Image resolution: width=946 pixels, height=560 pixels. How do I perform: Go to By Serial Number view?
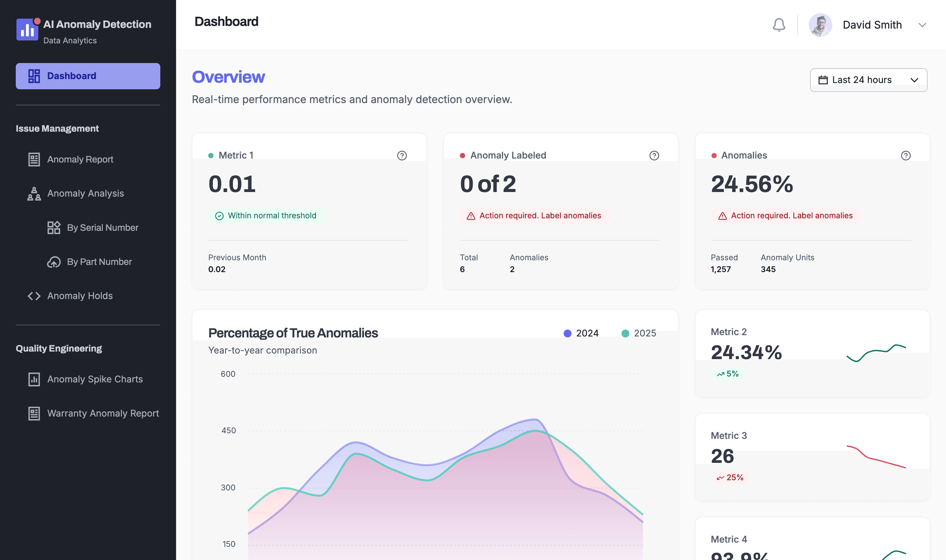[102, 227]
